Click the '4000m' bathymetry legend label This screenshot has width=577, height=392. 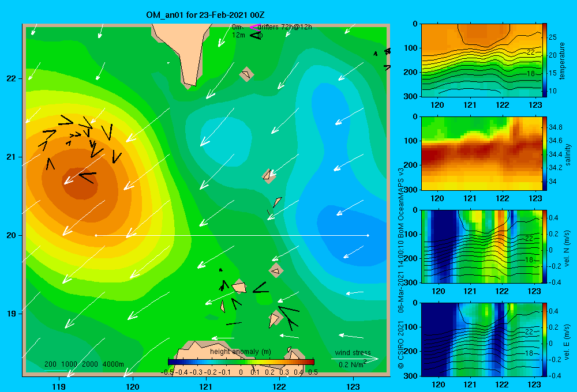pyautogui.click(x=113, y=364)
